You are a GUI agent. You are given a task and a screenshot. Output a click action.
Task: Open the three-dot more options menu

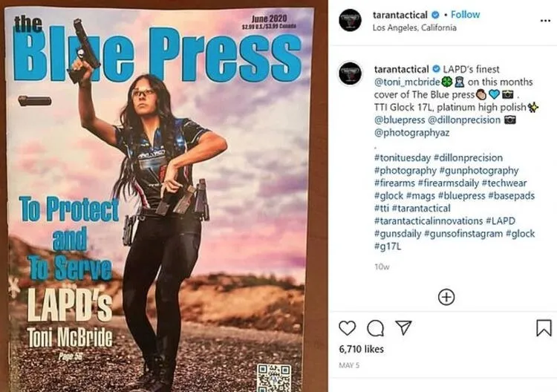pyautogui.click(x=545, y=21)
